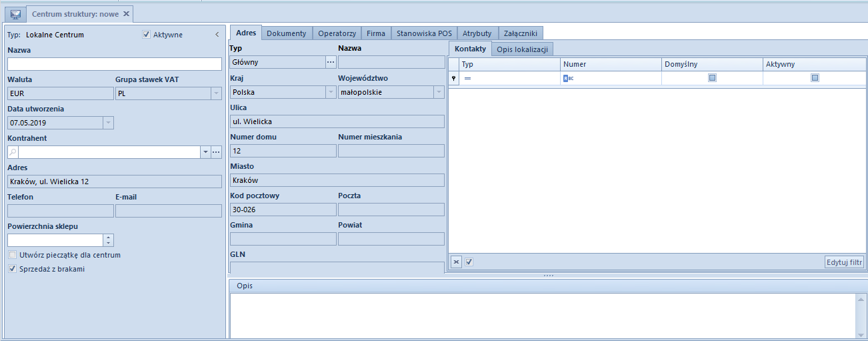This screenshot has height=341, width=868.
Task: Click into the Nazwa input field
Action: coord(114,64)
